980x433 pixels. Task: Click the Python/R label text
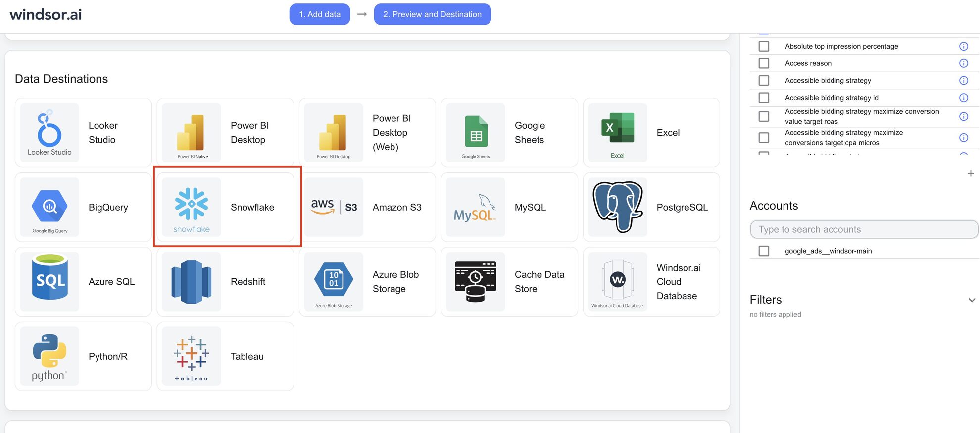[108, 356]
